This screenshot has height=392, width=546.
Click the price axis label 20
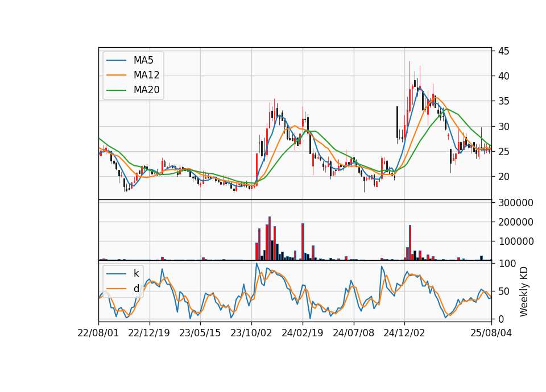tap(504, 177)
